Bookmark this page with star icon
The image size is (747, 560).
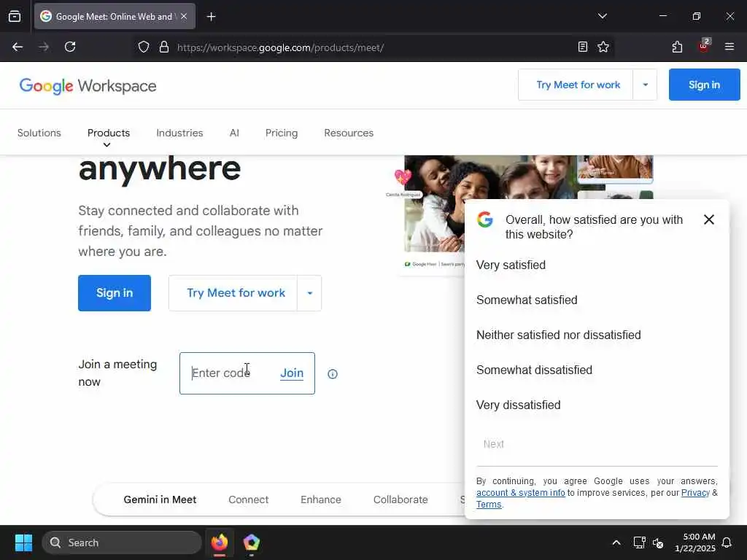tap(603, 47)
